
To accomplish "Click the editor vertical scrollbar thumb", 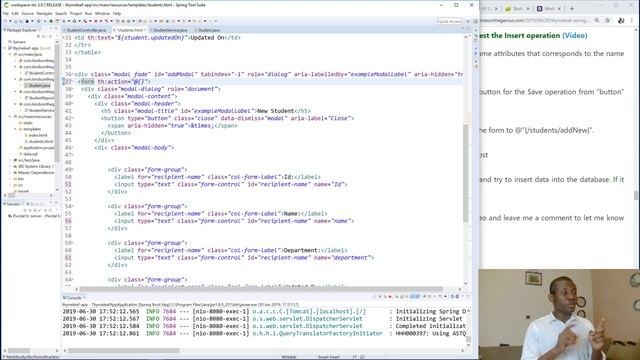I will pos(466,173).
